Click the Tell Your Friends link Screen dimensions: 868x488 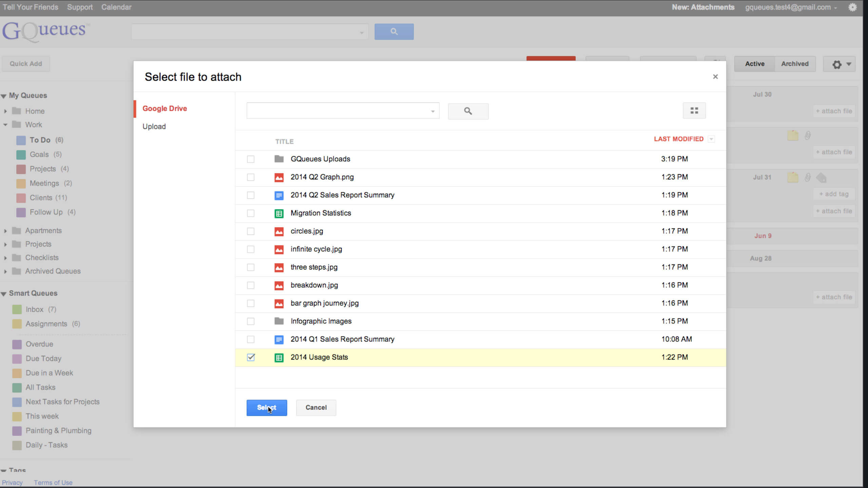coord(31,7)
